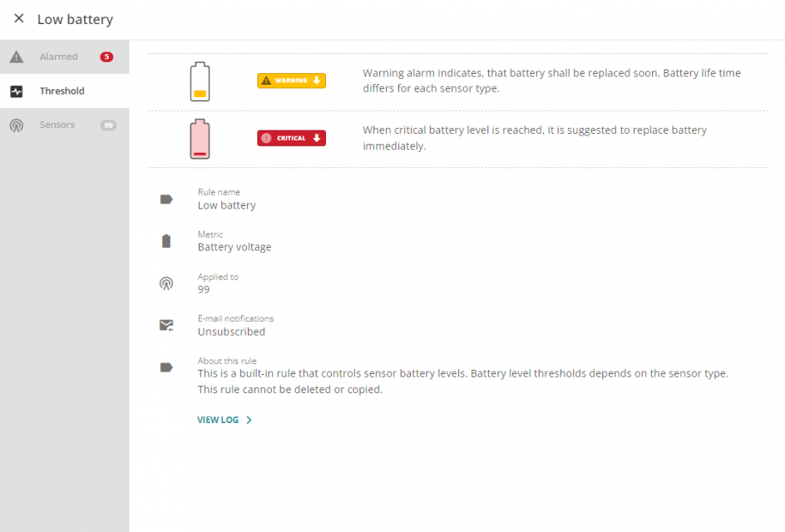Click the Sensors signal icon in sidebar
Image resolution: width=785 pixels, height=532 pixels.
[17, 126]
